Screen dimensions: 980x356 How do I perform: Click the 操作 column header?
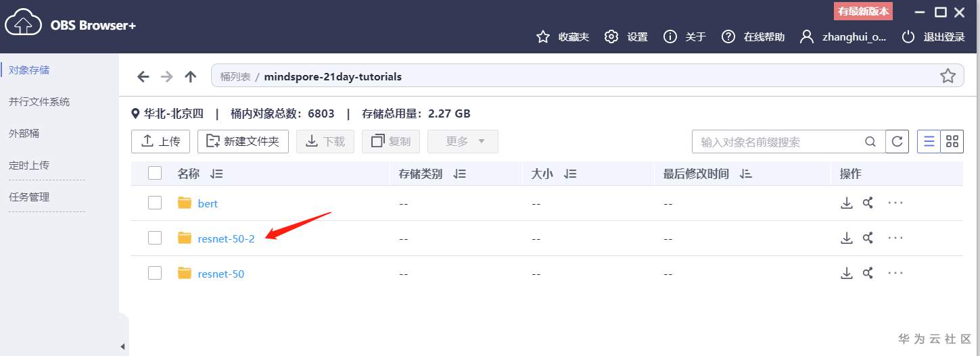click(850, 174)
